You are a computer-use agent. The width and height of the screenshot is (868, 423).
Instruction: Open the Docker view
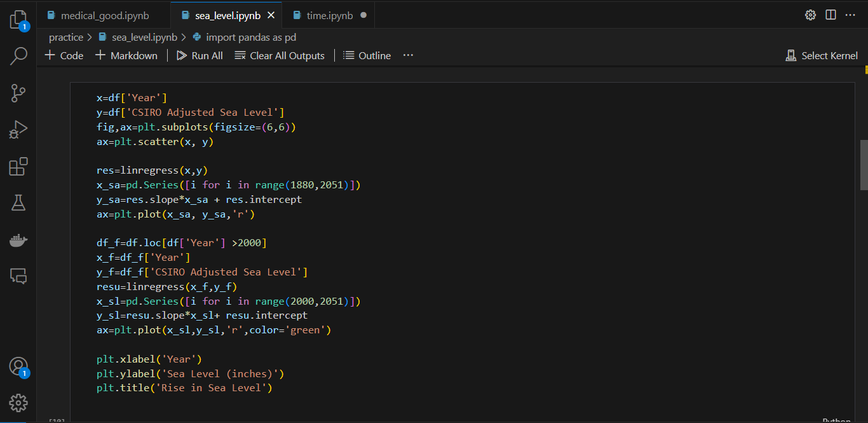click(x=18, y=240)
